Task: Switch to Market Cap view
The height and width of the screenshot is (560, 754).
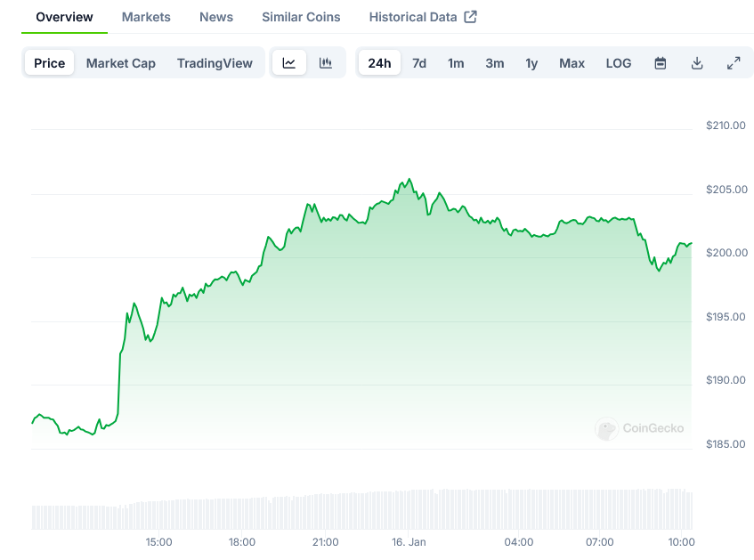Action: 121,63
